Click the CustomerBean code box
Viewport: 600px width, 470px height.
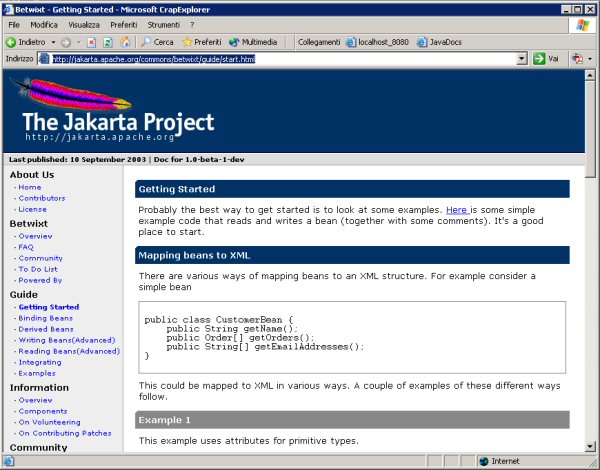[352, 338]
